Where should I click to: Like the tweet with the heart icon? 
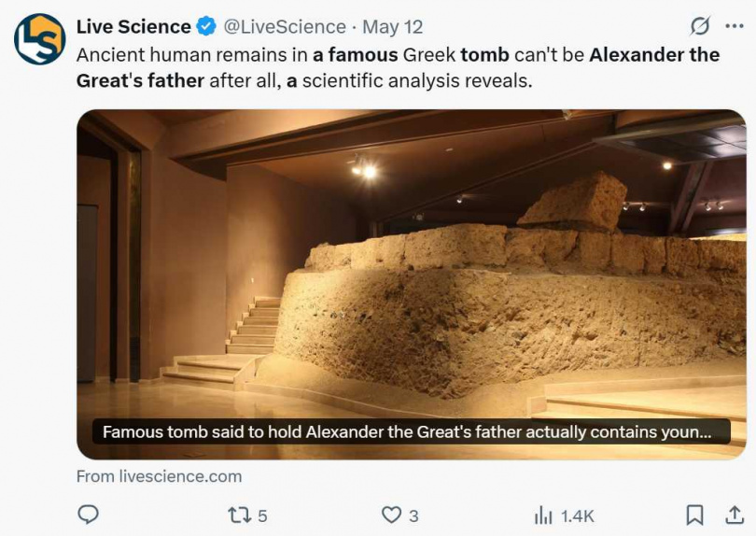(x=391, y=515)
